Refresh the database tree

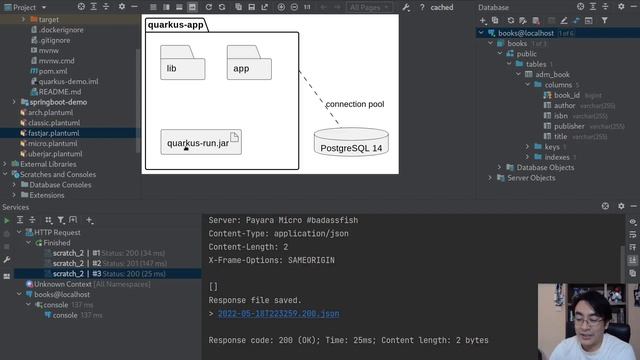pyautogui.click(x=511, y=20)
